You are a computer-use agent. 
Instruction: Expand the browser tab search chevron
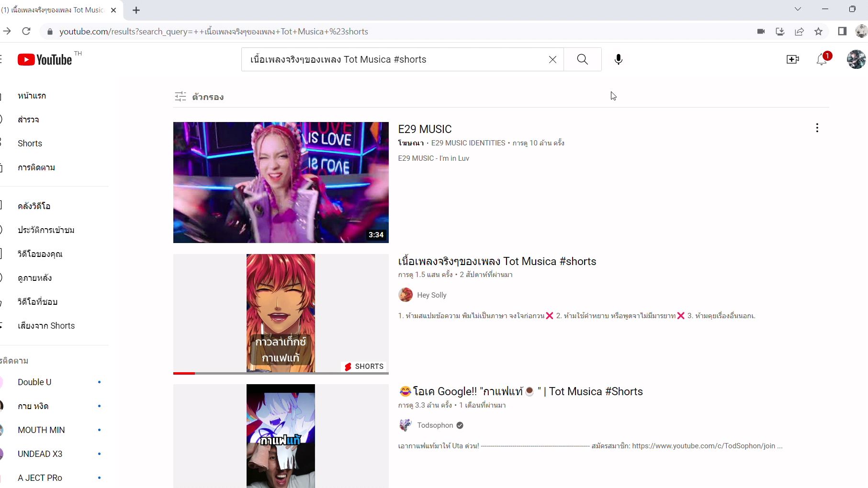(x=798, y=9)
